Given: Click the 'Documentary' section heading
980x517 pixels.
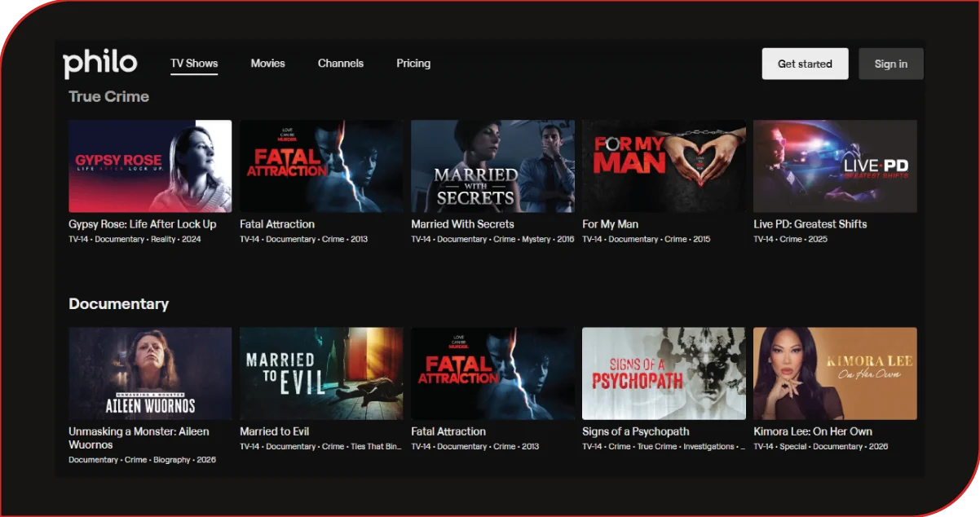Looking at the screenshot, I should point(119,303).
